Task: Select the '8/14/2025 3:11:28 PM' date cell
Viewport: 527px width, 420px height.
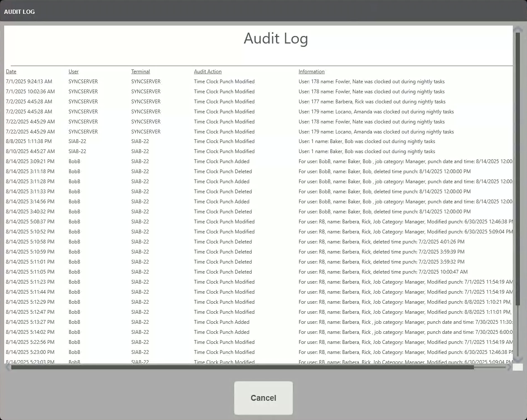Action: 30,182
